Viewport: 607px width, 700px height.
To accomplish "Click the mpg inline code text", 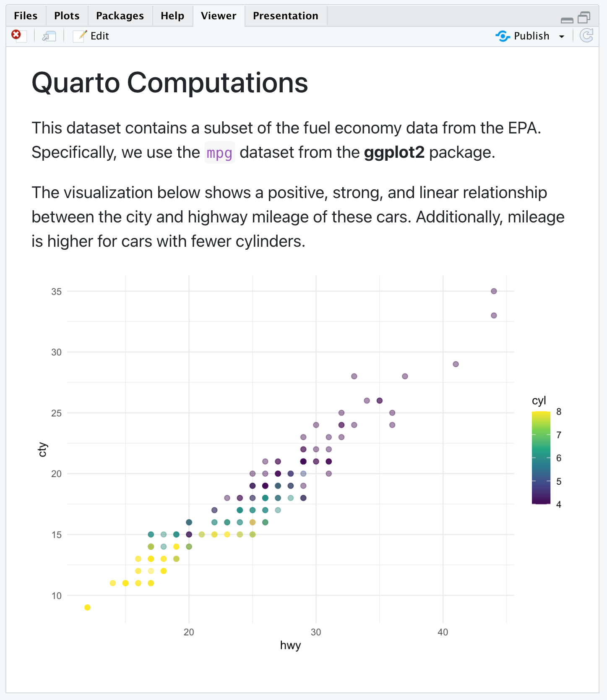I will [219, 153].
